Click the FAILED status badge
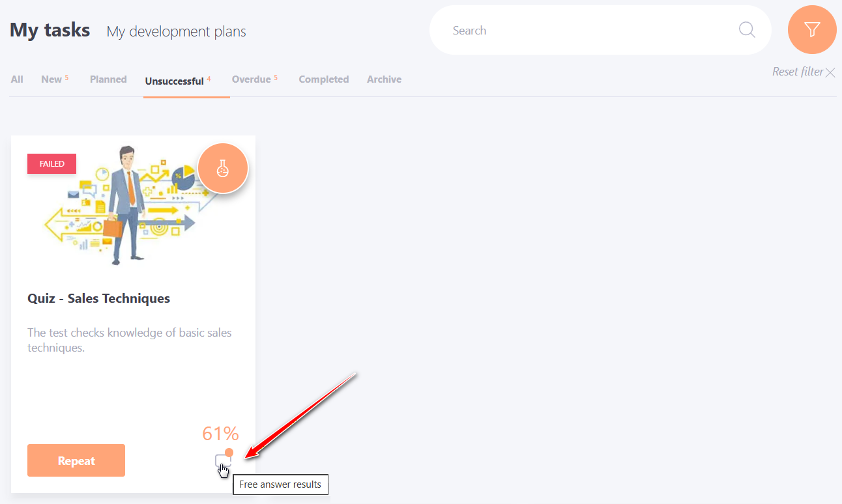The height and width of the screenshot is (504, 842). [51, 164]
